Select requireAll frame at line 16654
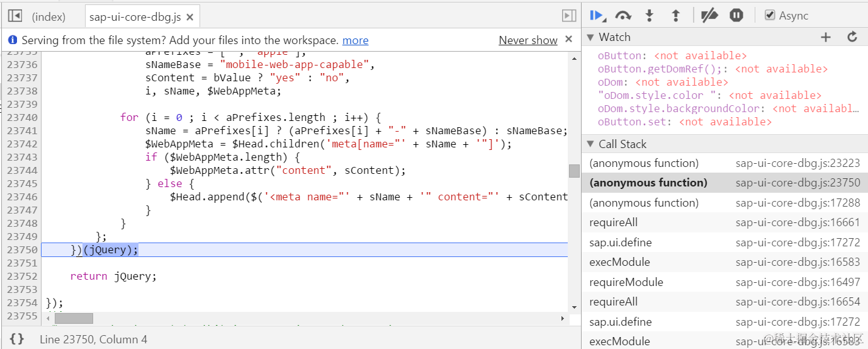 725,302
